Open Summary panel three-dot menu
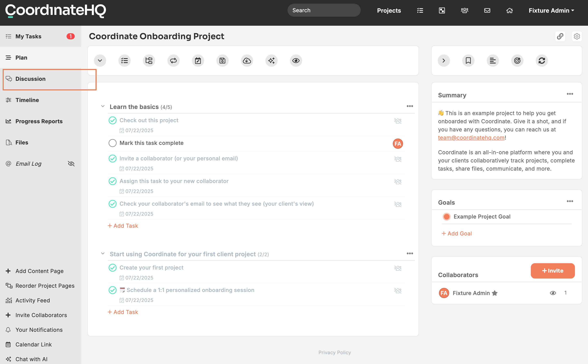Image resolution: width=588 pixels, height=364 pixels. tap(570, 94)
